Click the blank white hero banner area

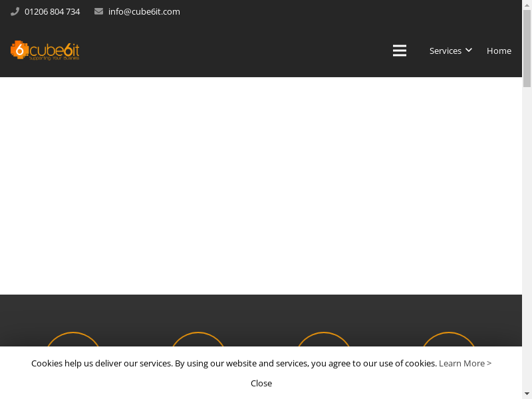point(261,186)
